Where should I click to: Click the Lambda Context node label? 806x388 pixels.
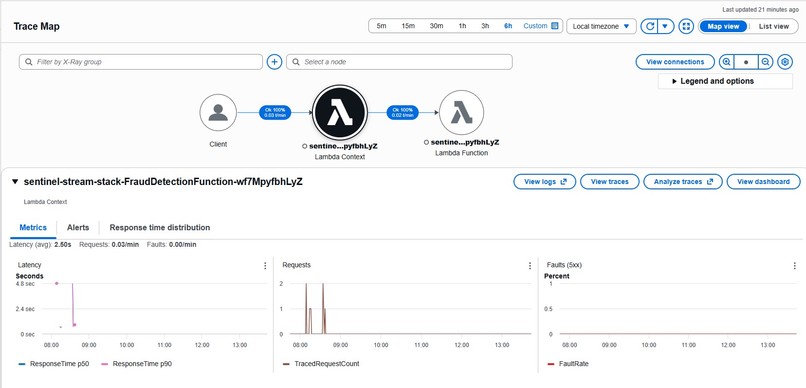340,146
